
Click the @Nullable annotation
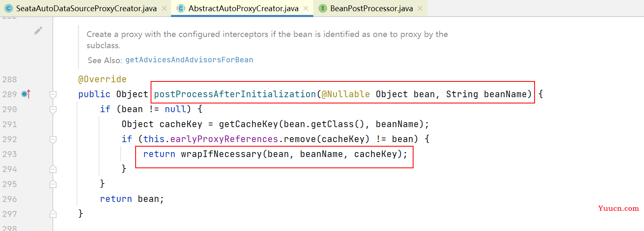[x=346, y=94]
